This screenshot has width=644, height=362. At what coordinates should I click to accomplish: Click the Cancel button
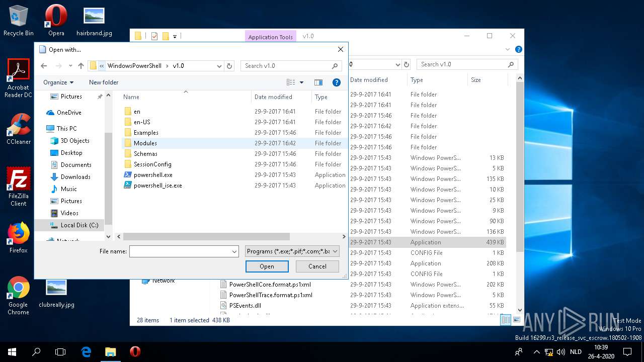(x=317, y=266)
